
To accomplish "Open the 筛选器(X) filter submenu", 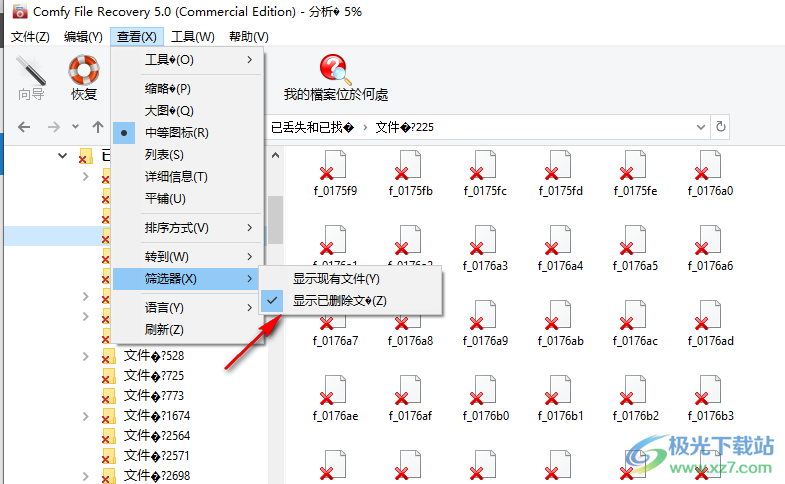I will click(x=188, y=279).
